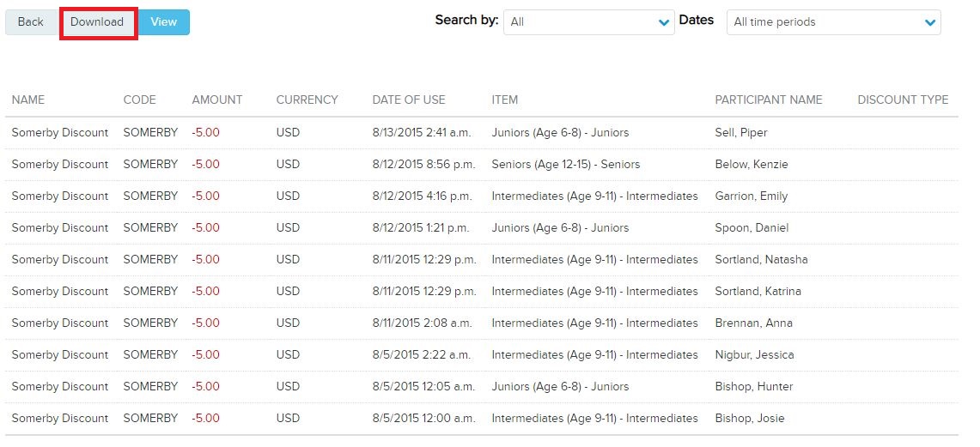Click date 8/11/2015 2:08 a.m.
This screenshot has width=980, height=447.
point(422,323)
